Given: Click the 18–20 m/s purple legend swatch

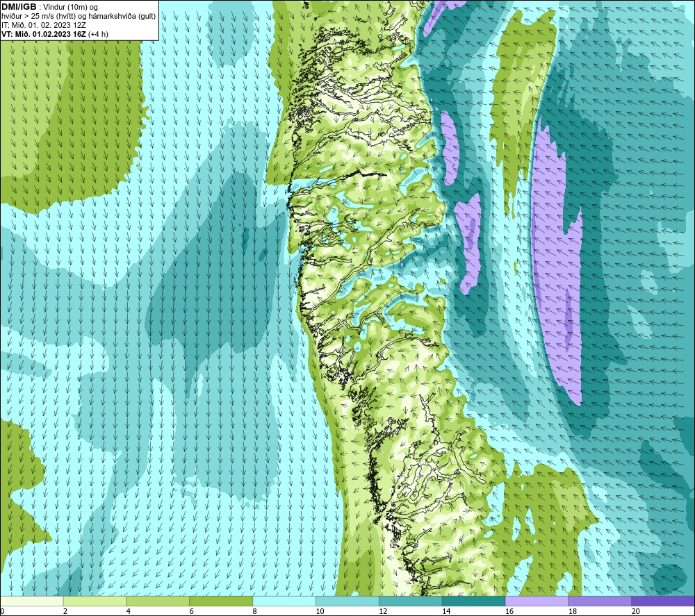Looking at the screenshot, I should click(x=600, y=601).
